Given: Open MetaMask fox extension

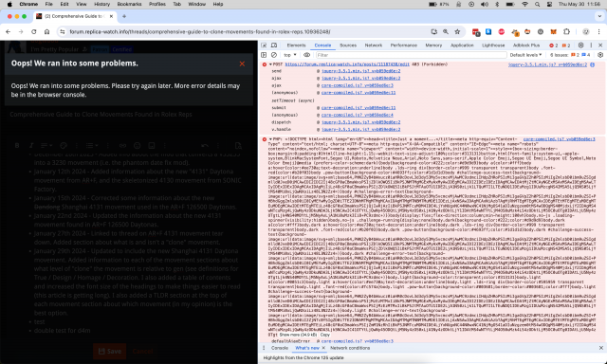Looking at the screenshot, I should [x=554, y=31].
